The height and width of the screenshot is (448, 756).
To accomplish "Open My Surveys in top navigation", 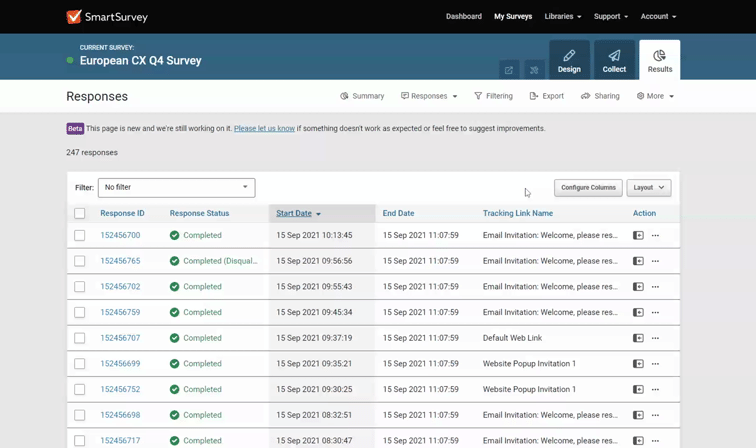I will pyautogui.click(x=513, y=16).
